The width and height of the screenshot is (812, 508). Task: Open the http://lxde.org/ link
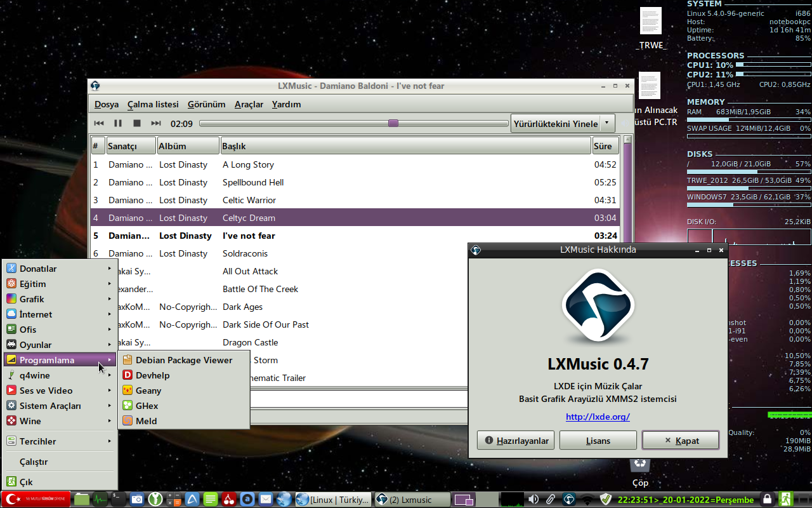pyautogui.click(x=598, y=417)
